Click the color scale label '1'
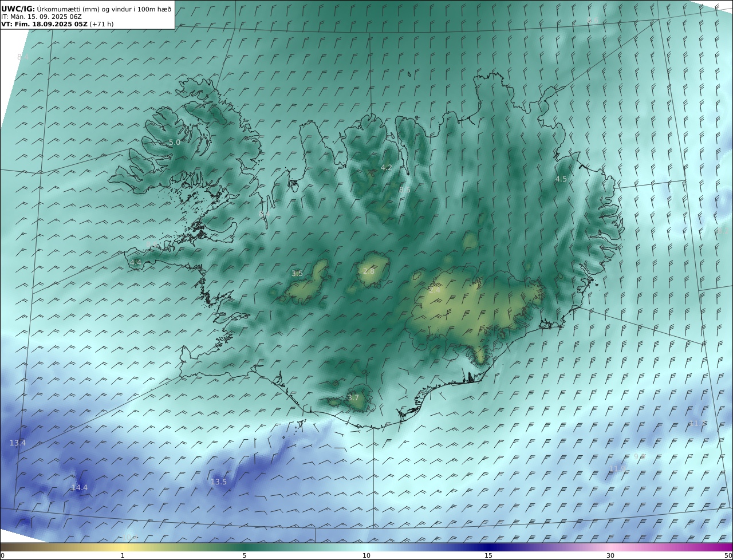The height and width of the screenshot is (560, 733). [123, 555]
